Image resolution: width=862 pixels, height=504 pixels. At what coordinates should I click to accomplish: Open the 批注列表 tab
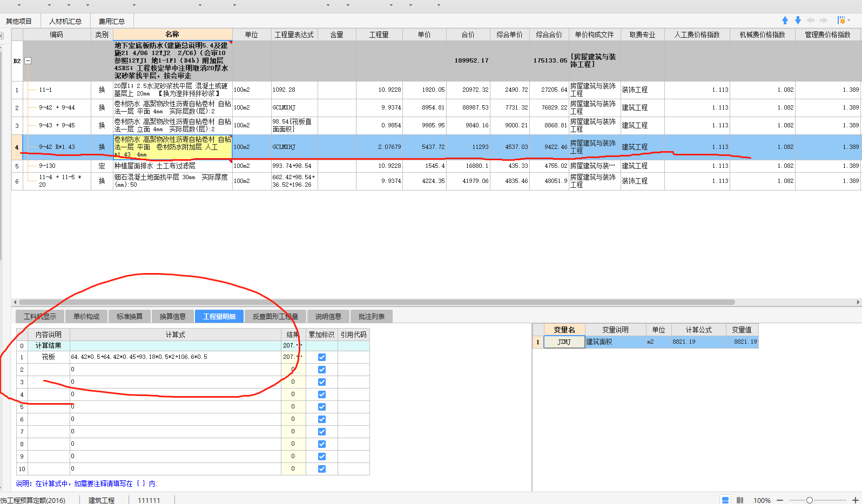pos(372,316)
